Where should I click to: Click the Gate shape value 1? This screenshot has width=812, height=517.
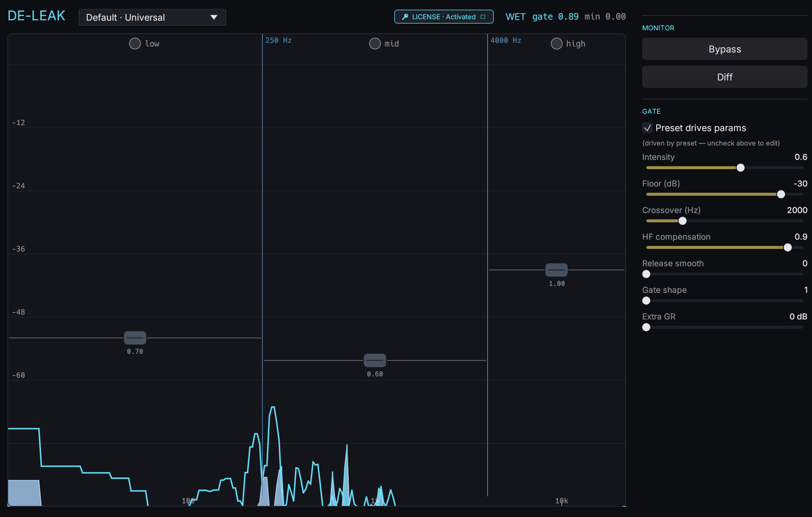[x=806, y=290]
